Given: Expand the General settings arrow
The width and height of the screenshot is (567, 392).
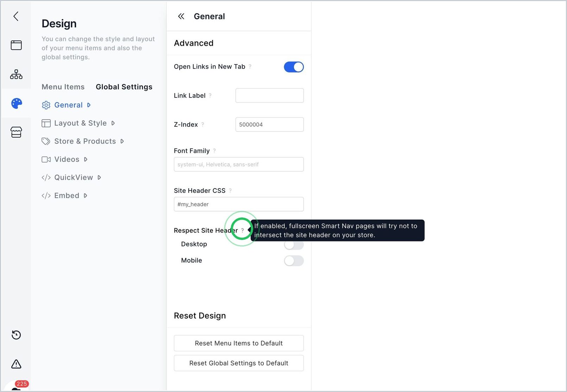Looking at the screenshot, I should [x=89, y=105].
